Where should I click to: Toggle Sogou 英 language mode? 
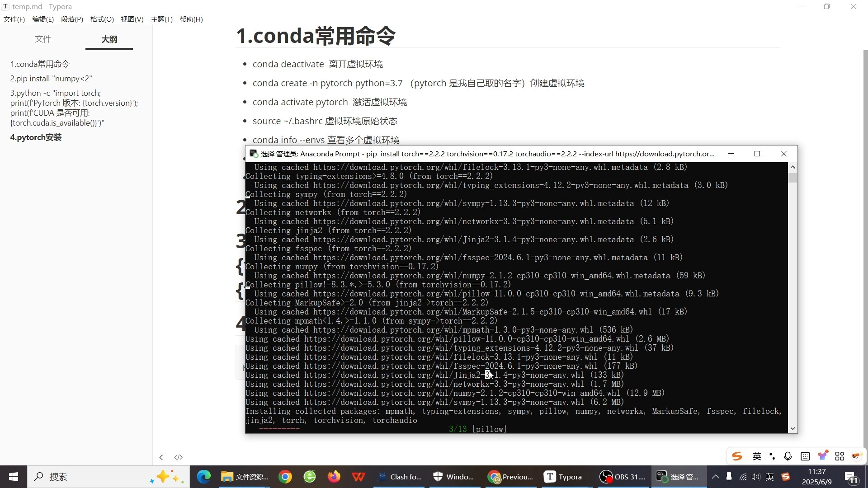[x=757, y=456]
